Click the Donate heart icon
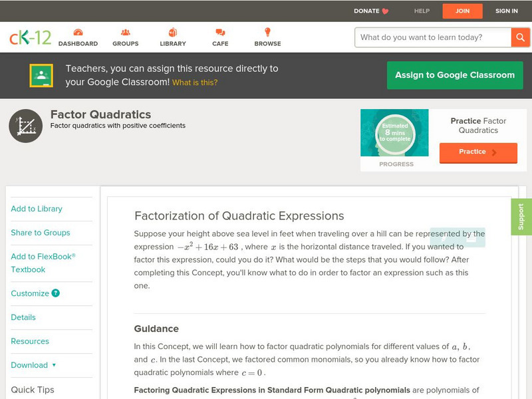 (x=385, y=11)
